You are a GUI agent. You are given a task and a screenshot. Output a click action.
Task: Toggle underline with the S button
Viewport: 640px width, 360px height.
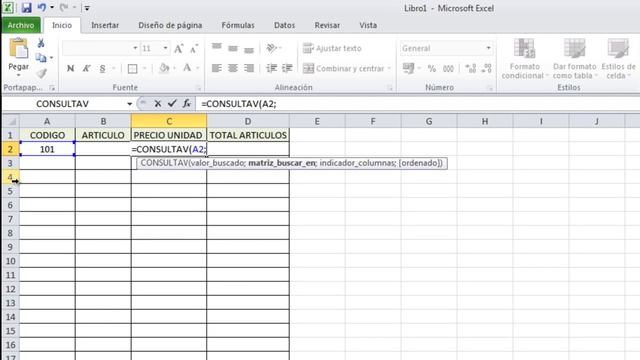(x=102, y=68)
